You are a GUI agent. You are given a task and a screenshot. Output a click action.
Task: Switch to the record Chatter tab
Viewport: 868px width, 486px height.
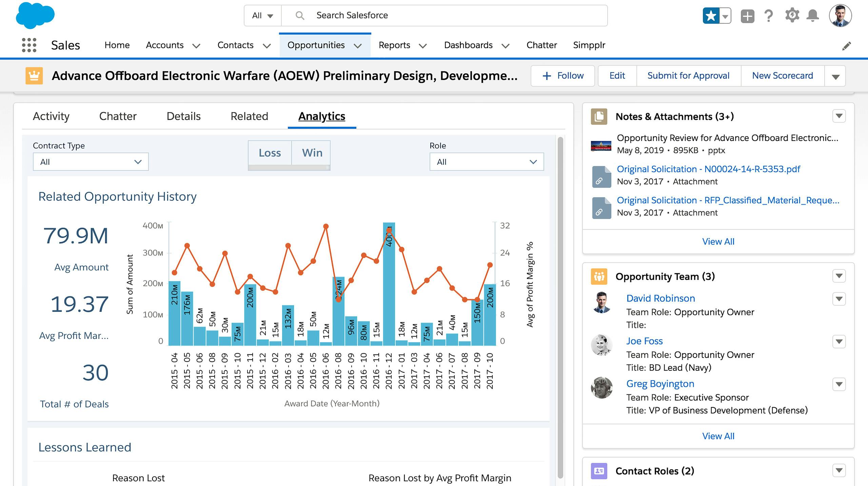pos(118,116)
